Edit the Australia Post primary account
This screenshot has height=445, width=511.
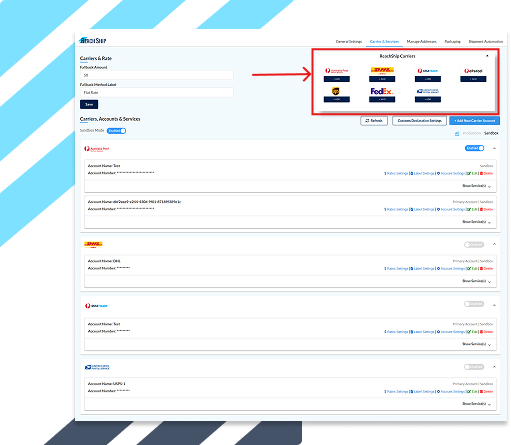coord(472,209)
